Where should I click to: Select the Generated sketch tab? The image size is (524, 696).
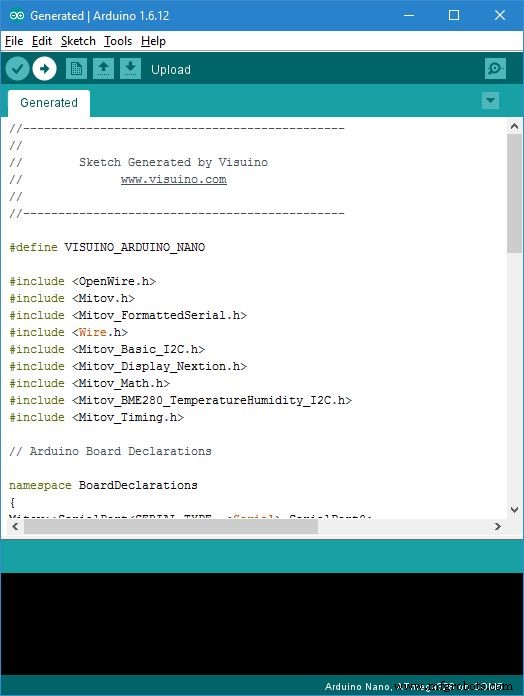point(49,103)
